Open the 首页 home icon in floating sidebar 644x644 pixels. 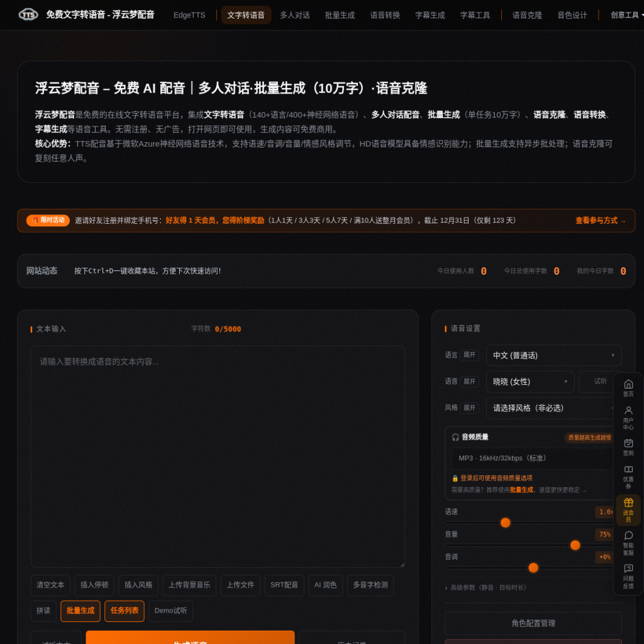(628, 387)
